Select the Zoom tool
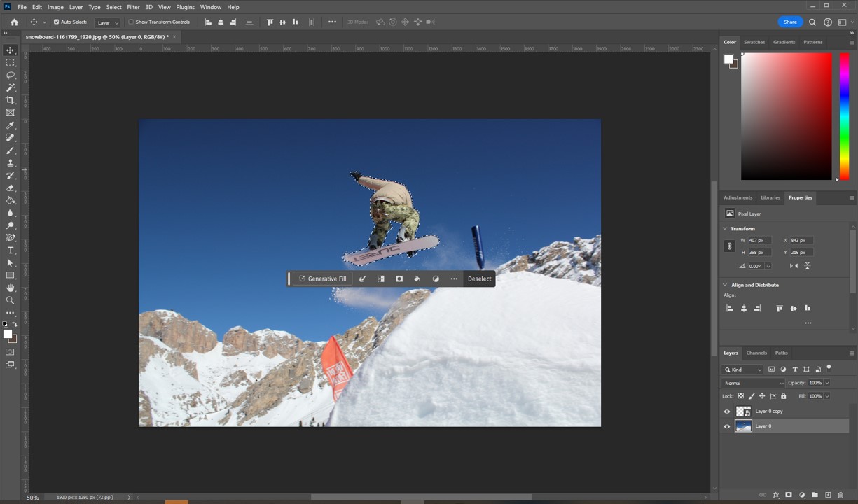Screen dimensions: 858x504 tap(10, 300)
